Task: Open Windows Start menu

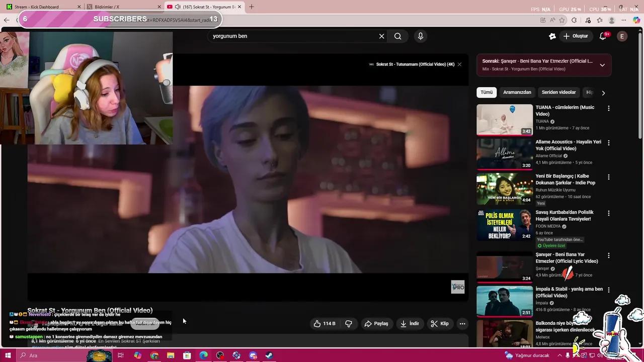Action: [x=8, y=355]
